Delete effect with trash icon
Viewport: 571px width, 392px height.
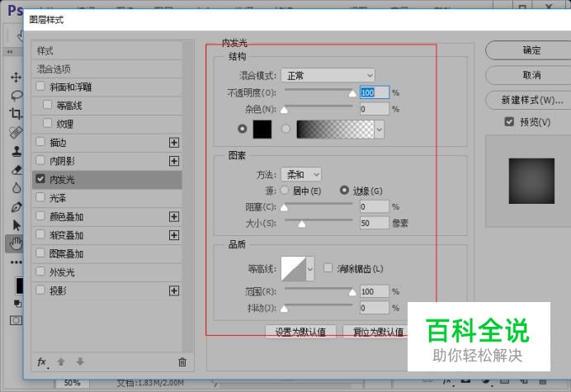click(x=182, y=361)
